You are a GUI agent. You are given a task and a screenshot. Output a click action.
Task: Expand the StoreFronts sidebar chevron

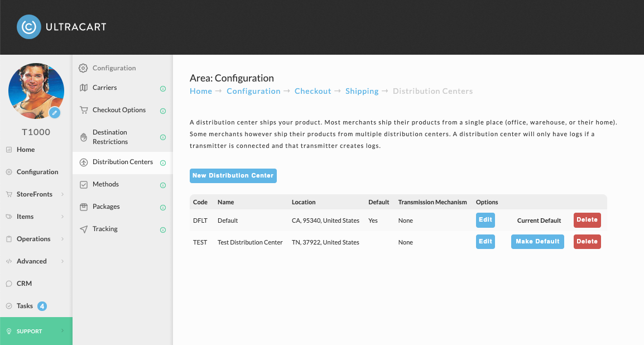(x=63, y=194)
